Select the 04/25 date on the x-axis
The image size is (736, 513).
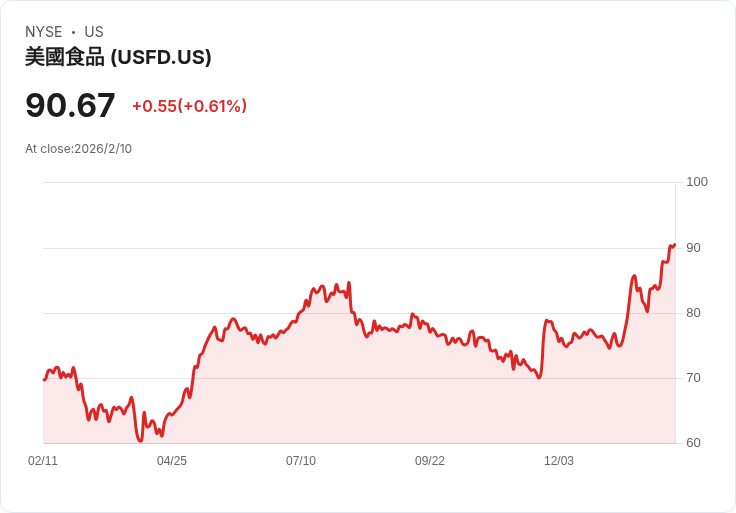click(x=172, y=461)
